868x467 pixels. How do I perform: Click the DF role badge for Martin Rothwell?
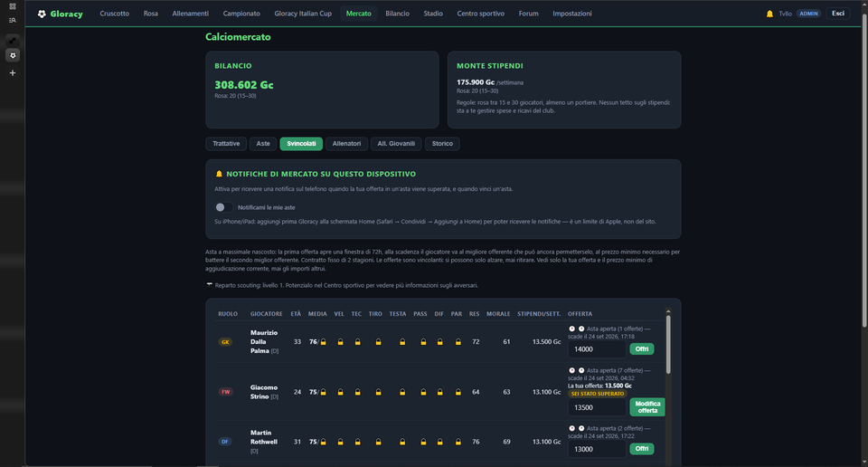pos(225,442)
